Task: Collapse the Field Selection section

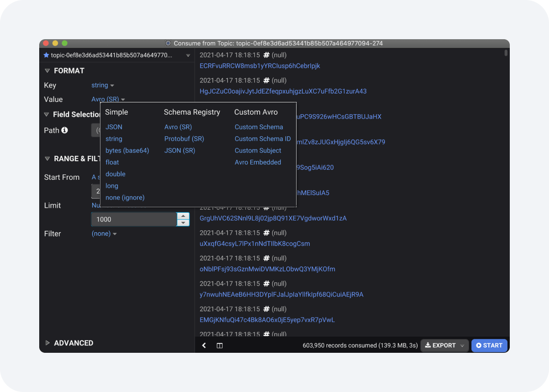Action: click(47, 115)
